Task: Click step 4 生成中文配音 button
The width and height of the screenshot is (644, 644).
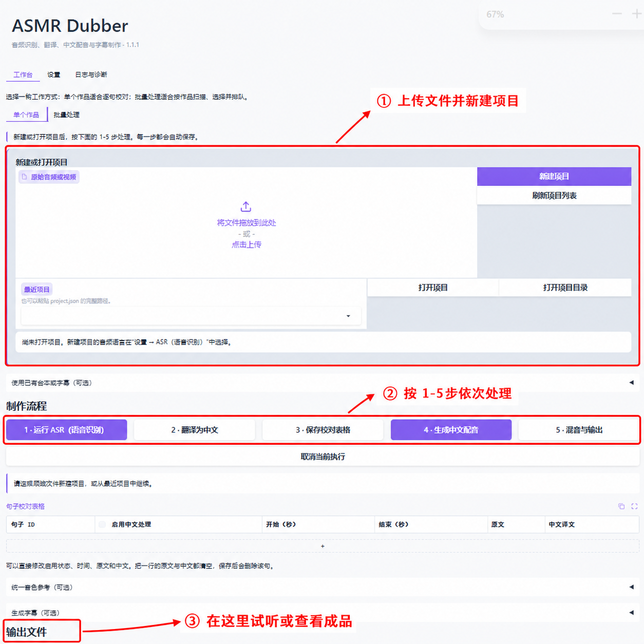Action: click(x=451, y=430)
